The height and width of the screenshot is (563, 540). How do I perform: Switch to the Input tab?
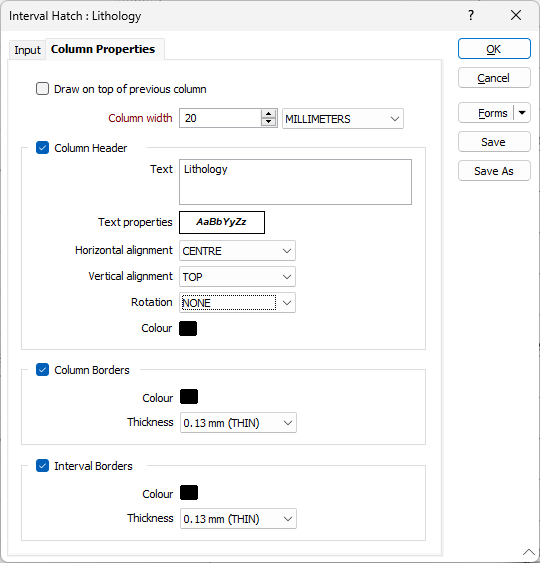[x=27, y=50]
